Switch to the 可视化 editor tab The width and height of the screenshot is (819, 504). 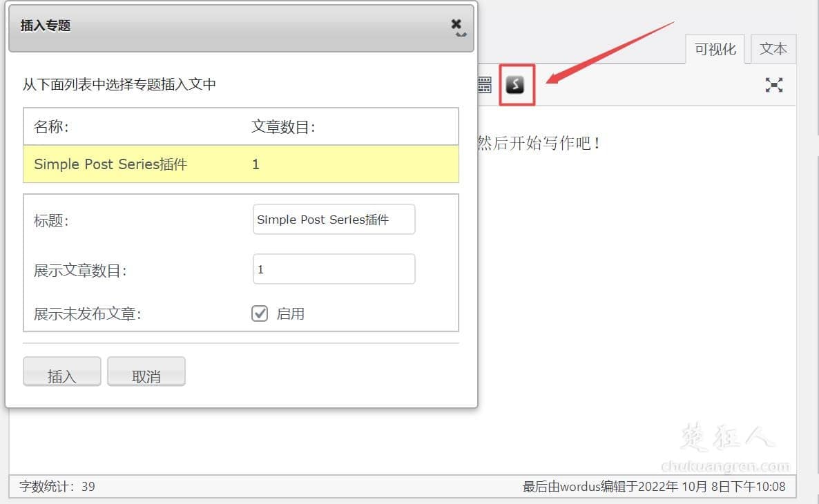coord(715,49)
